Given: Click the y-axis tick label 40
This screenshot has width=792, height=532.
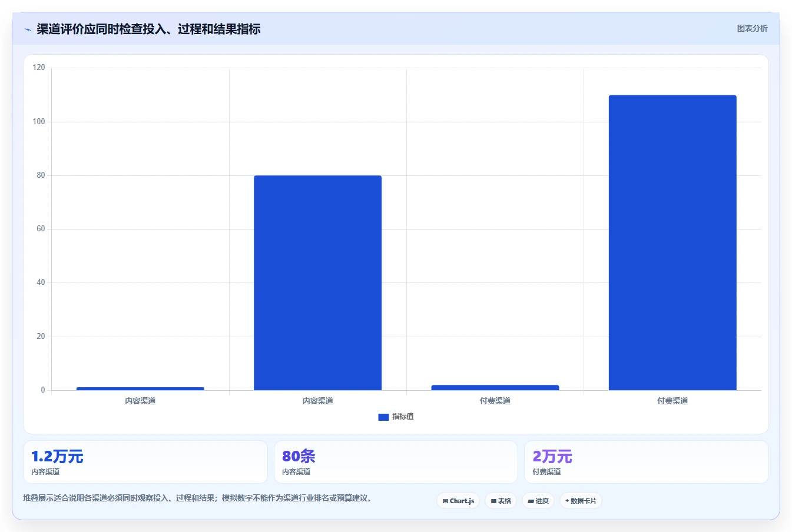Looking at the screenshot, I should tap(41, 282).
